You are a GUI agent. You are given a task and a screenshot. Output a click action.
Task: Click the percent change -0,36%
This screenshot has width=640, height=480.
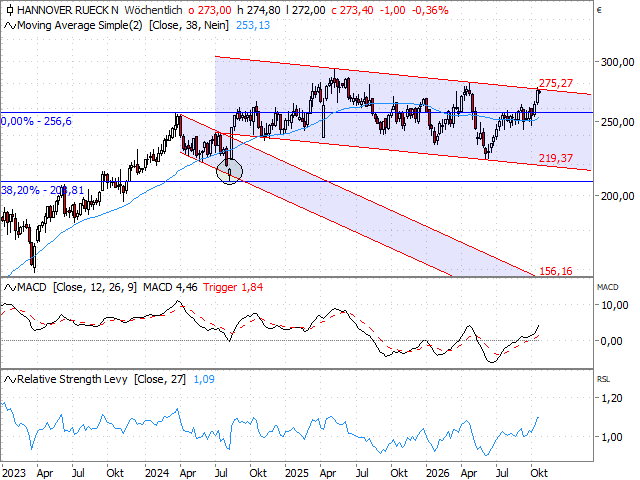[x=430, y=10]
